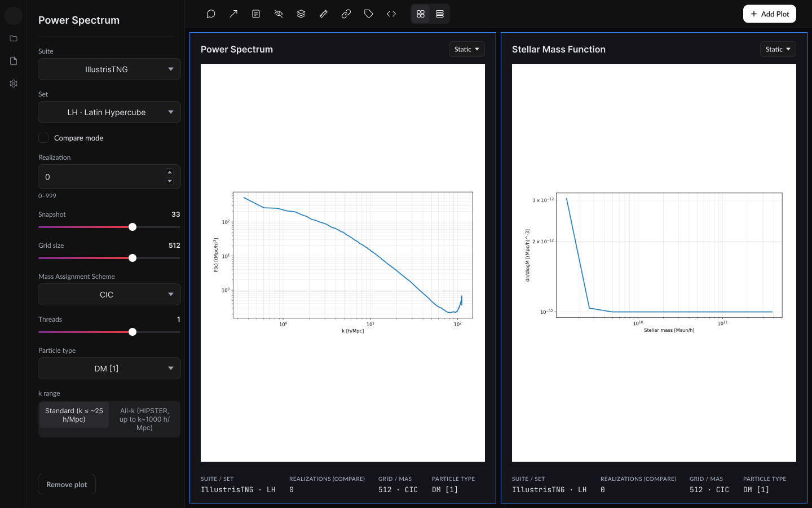The height and width of the screenshot is (508, 812).
Task: Open Static dropdown in Stellar Mass Function panel
Action: click(778, 49)
